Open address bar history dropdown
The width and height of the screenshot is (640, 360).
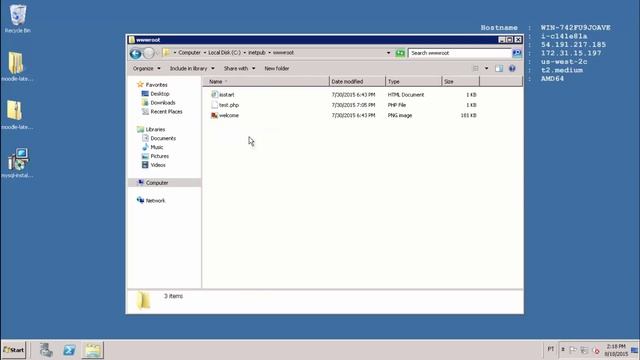tap(388, 53)
